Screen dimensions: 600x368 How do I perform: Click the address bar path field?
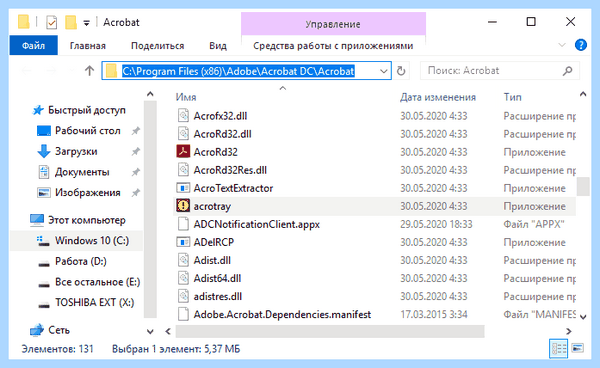246,71
